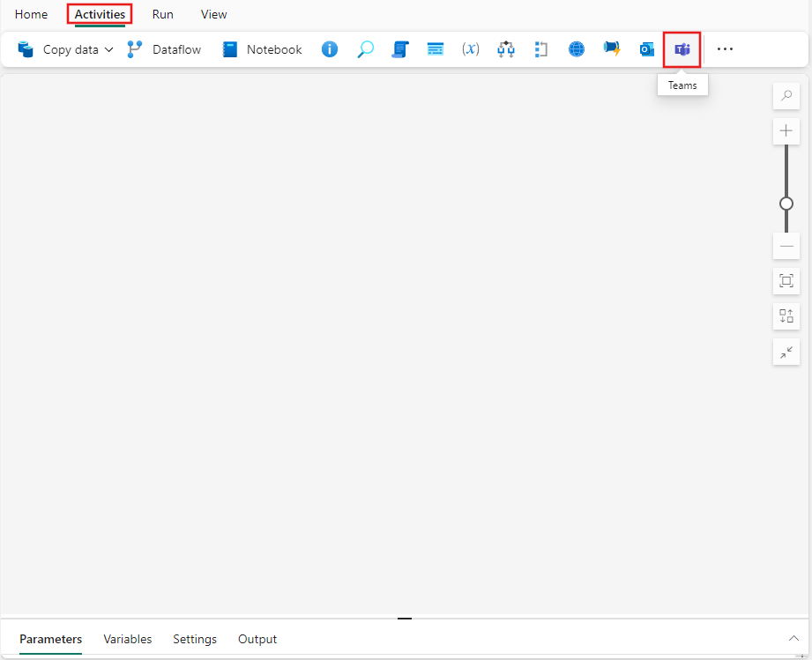Click the blue information circle activity icon
The width and height of the screenshot is (812, 660).
[330, 49]
